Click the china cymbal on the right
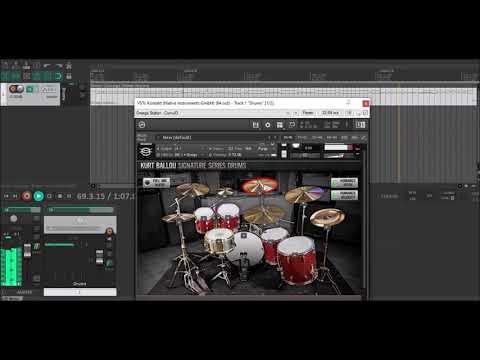Image resolution: width=480 pixels, height=360 pixels. [327, 217]
